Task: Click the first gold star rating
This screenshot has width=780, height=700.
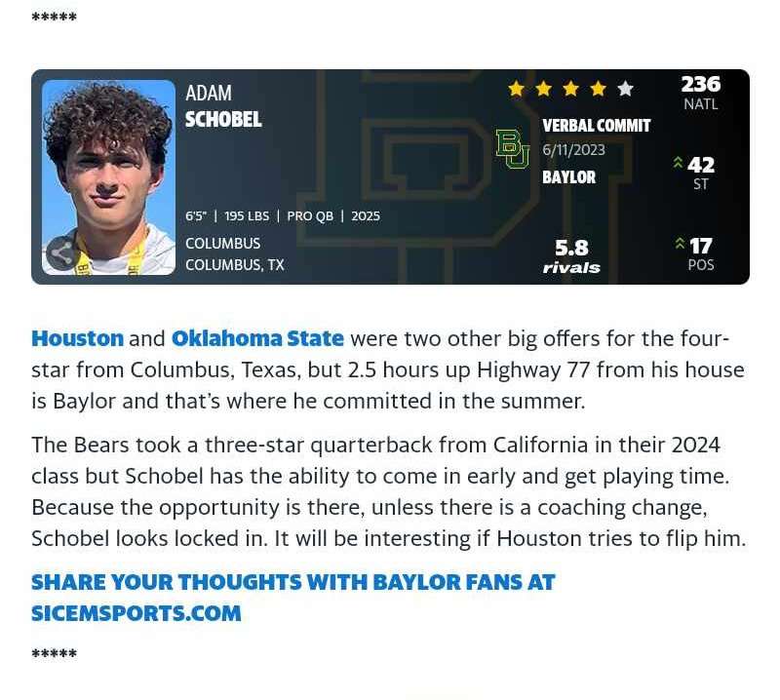Action: click(x=517, y=89)
